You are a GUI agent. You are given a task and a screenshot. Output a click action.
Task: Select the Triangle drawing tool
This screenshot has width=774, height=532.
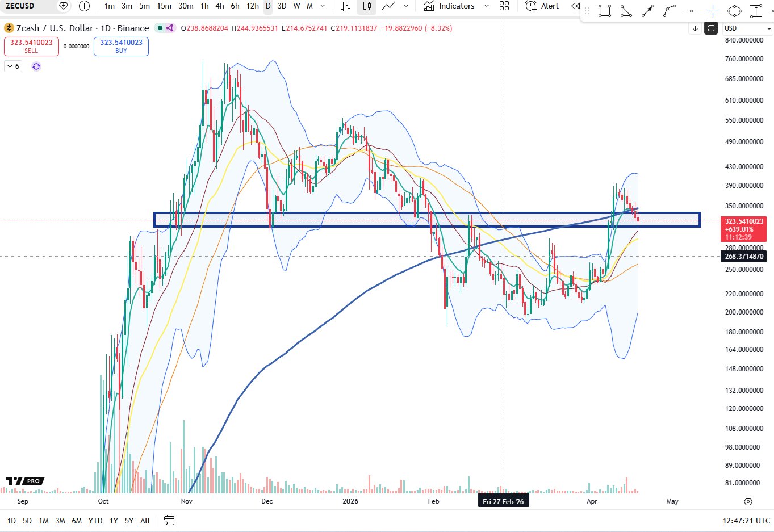click(x=626, y=11)
